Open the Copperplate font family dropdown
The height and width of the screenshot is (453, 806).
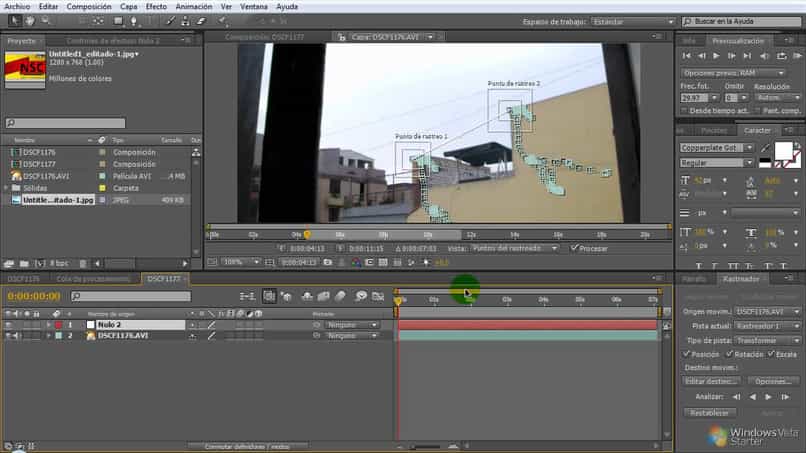(x=716, y=148)
